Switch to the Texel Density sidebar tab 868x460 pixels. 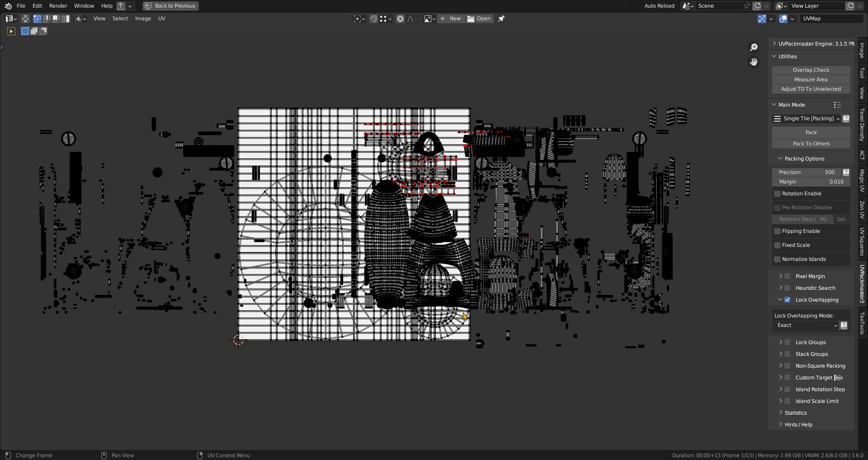862,124
